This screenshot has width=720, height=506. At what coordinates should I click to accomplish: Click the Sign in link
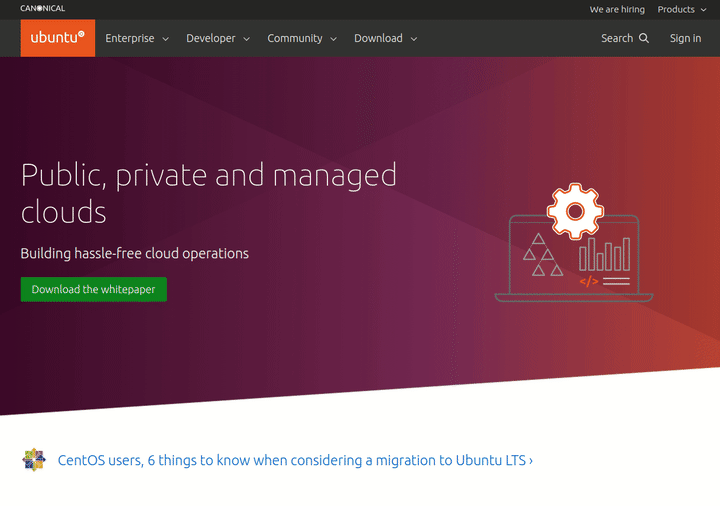(685, 38)
